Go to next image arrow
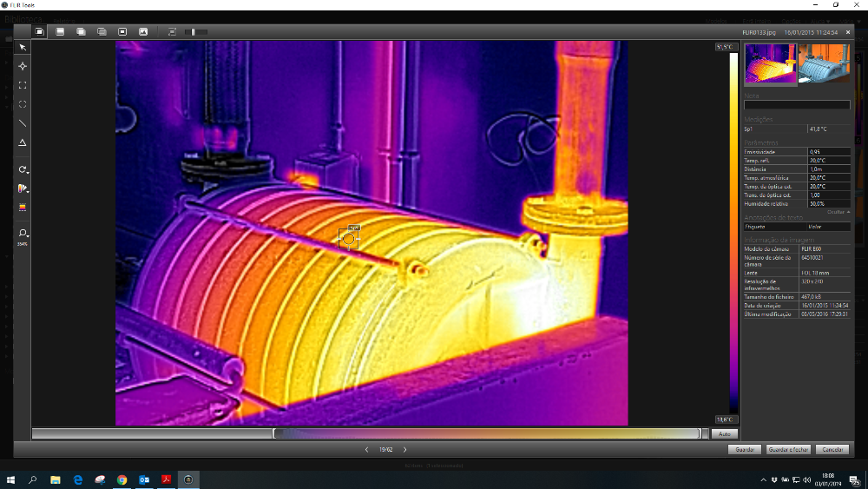The height and width of the screenshot is (489, 868). [404, 450]
